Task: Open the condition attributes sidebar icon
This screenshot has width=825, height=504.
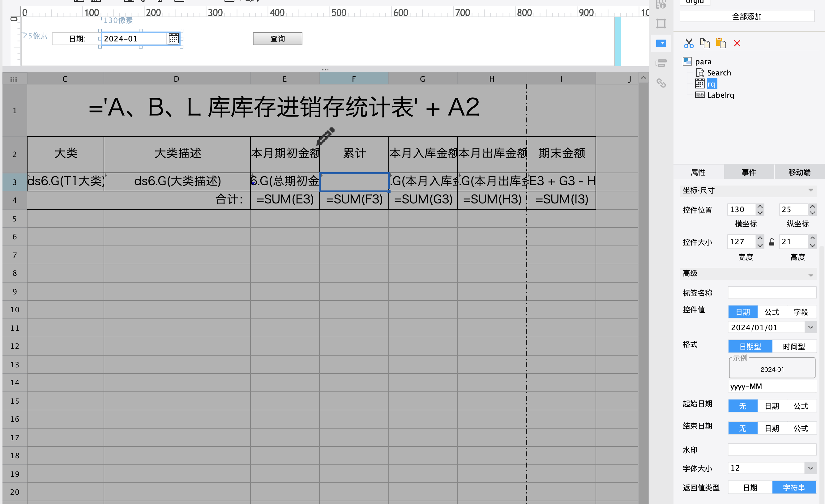Action: tap(661, 63)
